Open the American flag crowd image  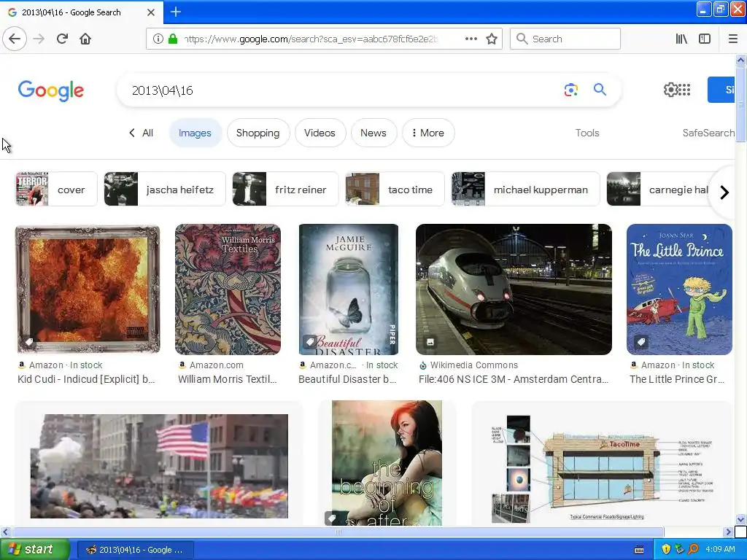[x=159, y=466]
